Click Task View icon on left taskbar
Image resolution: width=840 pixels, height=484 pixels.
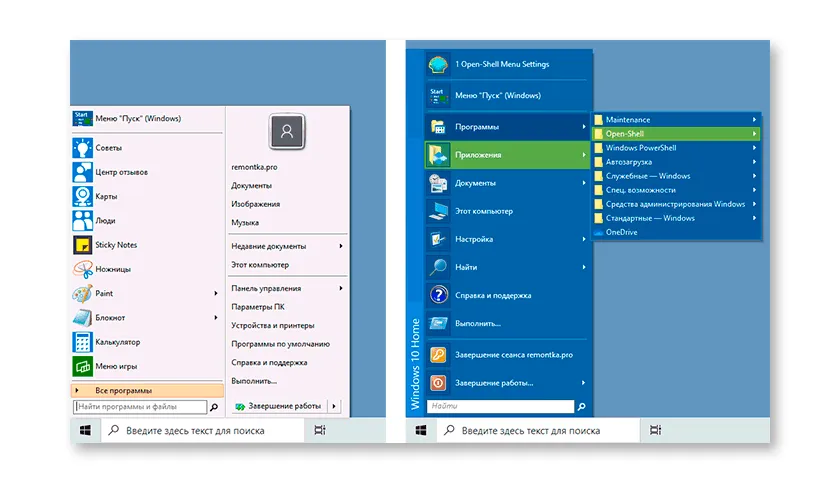click(320, 430)
